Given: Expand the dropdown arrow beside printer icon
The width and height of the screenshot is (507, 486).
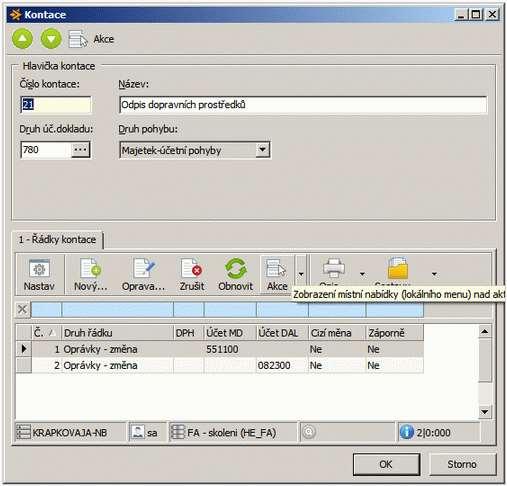Looking at the screenshot, I should [362, 274].
